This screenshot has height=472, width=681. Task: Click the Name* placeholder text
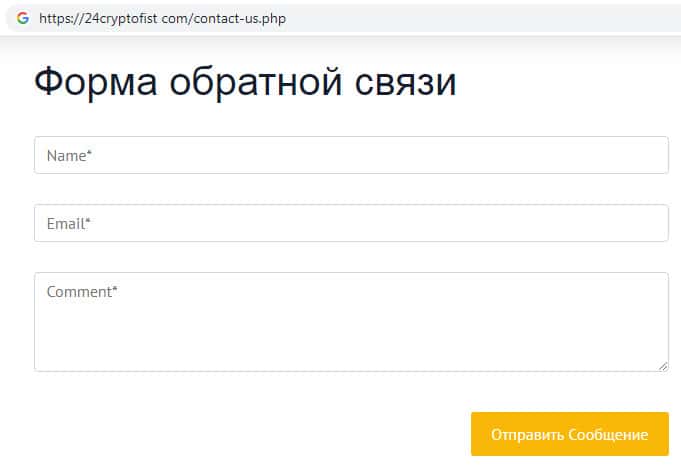[69, 156]
